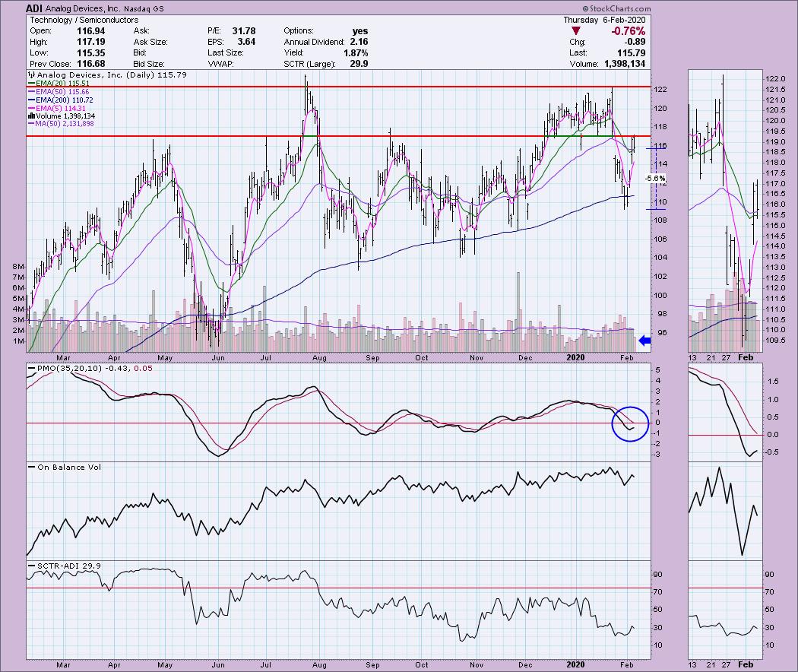Screen dimensions: 798x672
Task: Click the candlestick icon beside the Analog Devices (Daily) legend
Action: (x=32, y=74)
